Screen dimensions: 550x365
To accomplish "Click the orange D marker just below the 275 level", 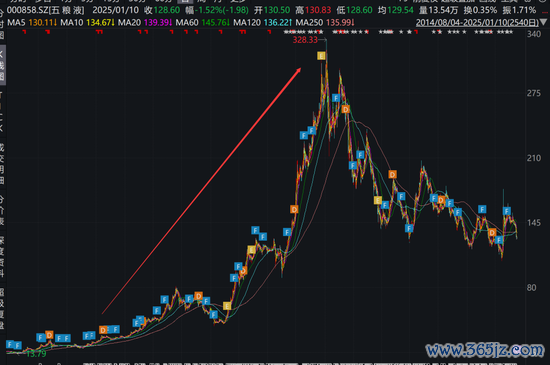I will 346,109.
